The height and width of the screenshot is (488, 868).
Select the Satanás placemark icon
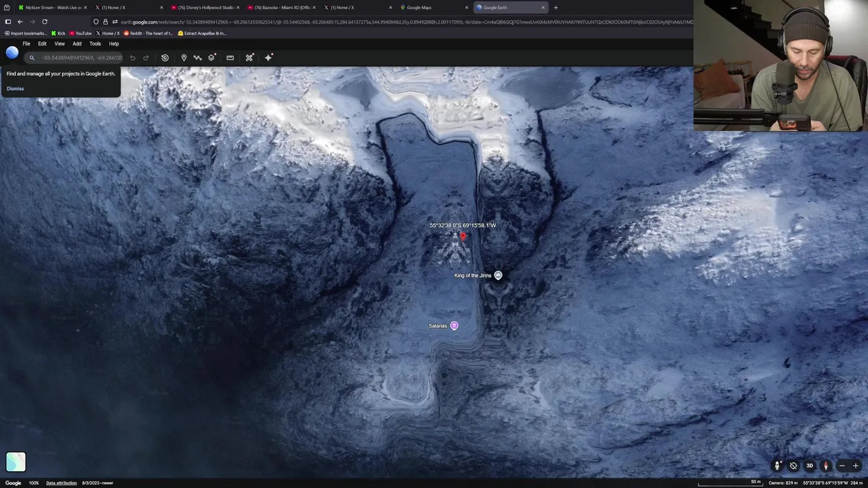point(454,326)
